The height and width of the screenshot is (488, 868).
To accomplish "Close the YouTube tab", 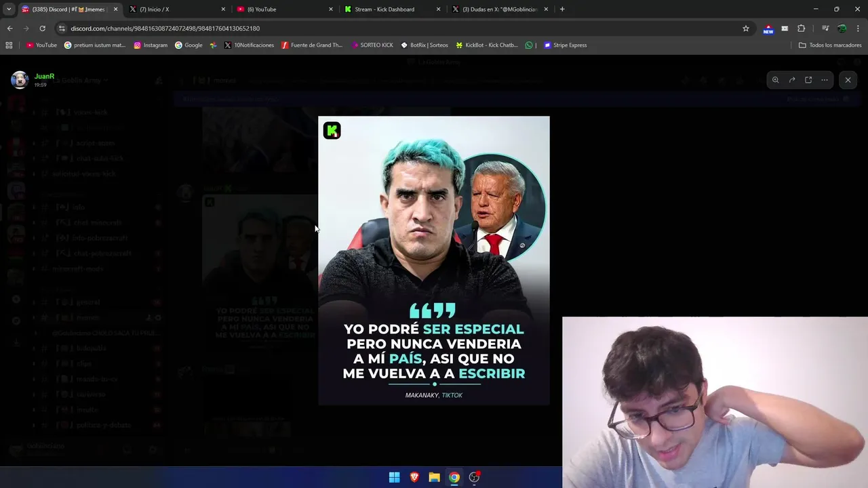I will coord(331,9).
